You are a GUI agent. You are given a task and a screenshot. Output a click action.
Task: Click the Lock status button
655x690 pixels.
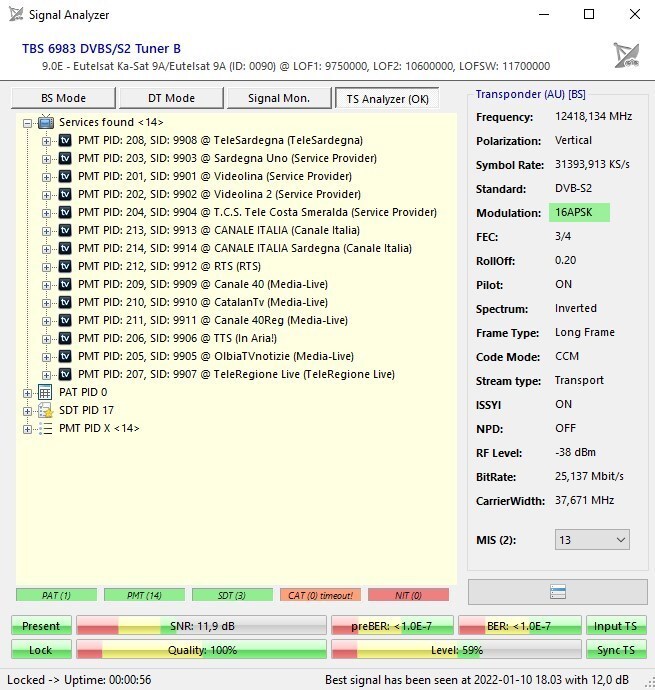41,650
